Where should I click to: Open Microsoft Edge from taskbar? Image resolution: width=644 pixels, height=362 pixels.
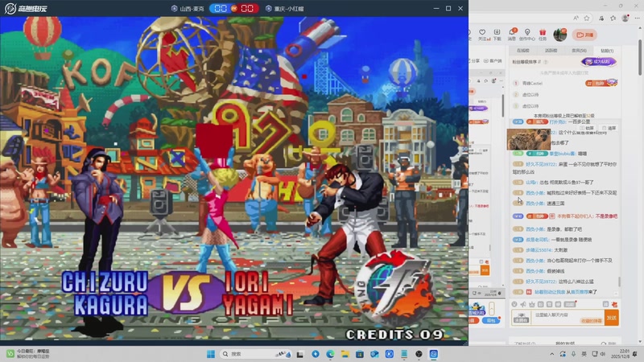point(330,354)
